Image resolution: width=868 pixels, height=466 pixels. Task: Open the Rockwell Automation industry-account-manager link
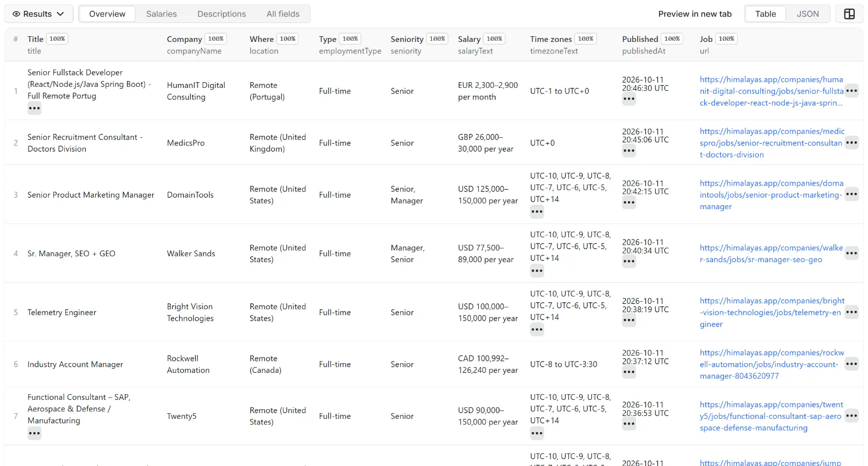pos(772,364)
